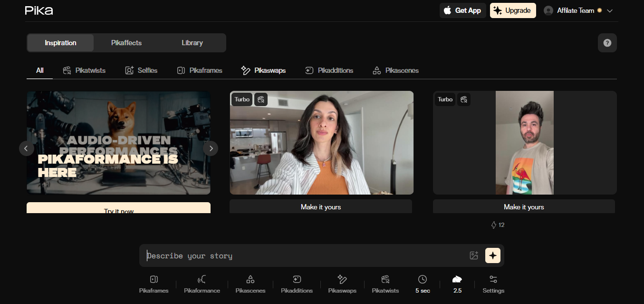This screenshot has height=304, width=644.
Task: Select the Pikaswaps filter tab
Action: pos(263,70)
